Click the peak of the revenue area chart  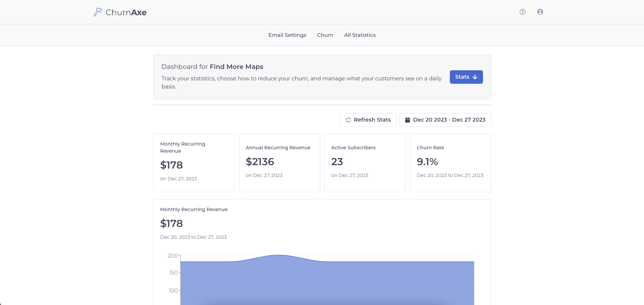[x=278, y=255]
